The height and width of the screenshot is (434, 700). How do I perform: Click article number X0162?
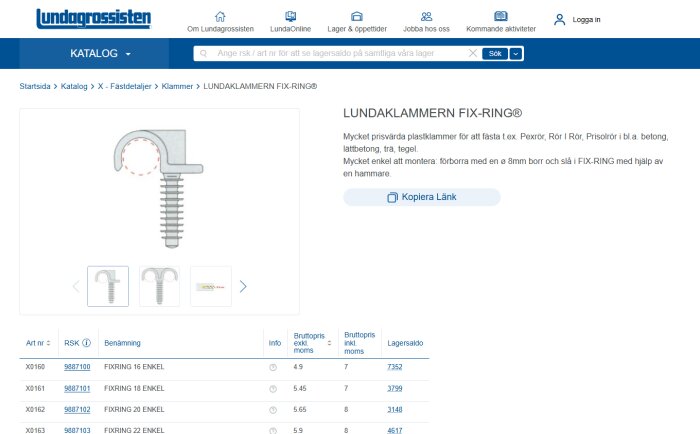35,409
